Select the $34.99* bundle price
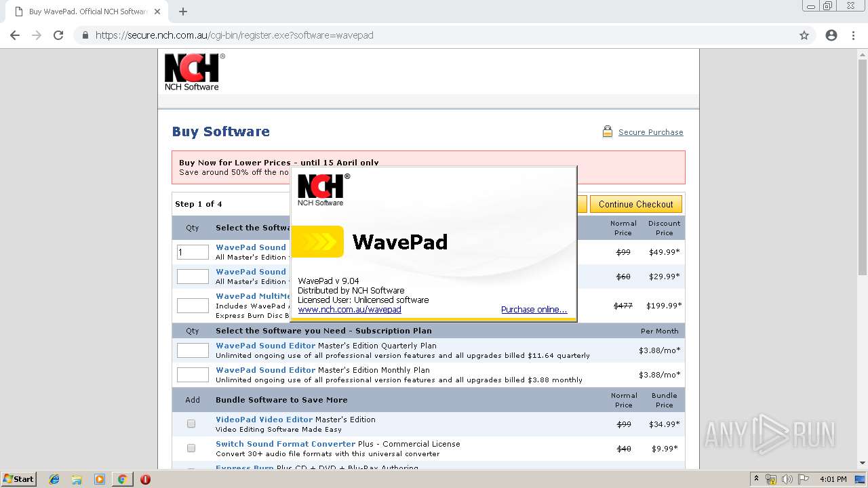The image size is (868, 488). point(665,424)
